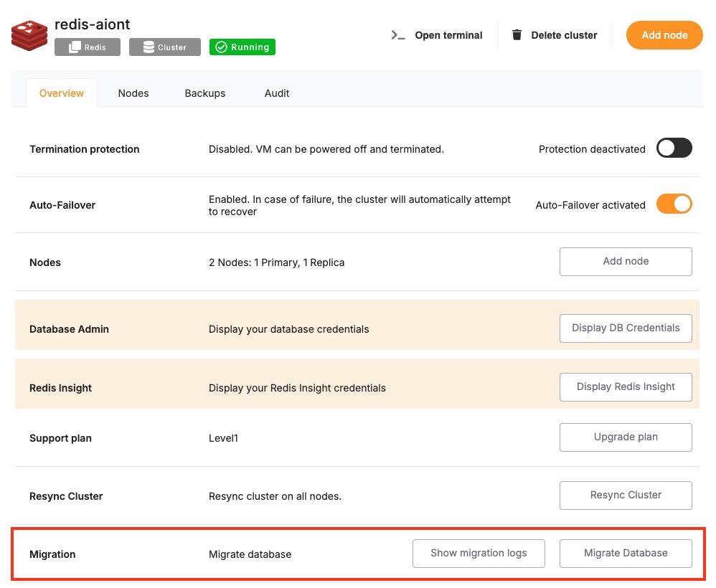This screenshot has height=588, width=716.
Task: Click the Redis badge stack icon
Action: point(75,47)
